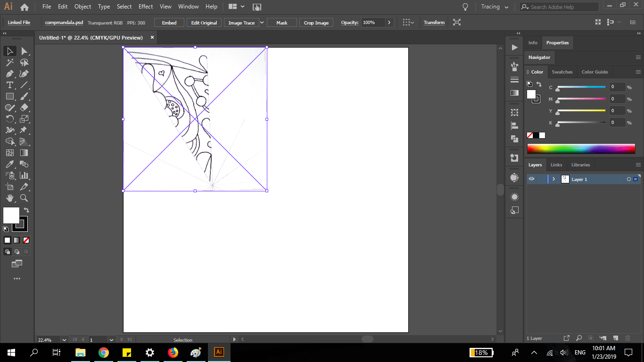Activate the Zoom tool
Viewport: 644px width, 362px height.
click(24, 198)
